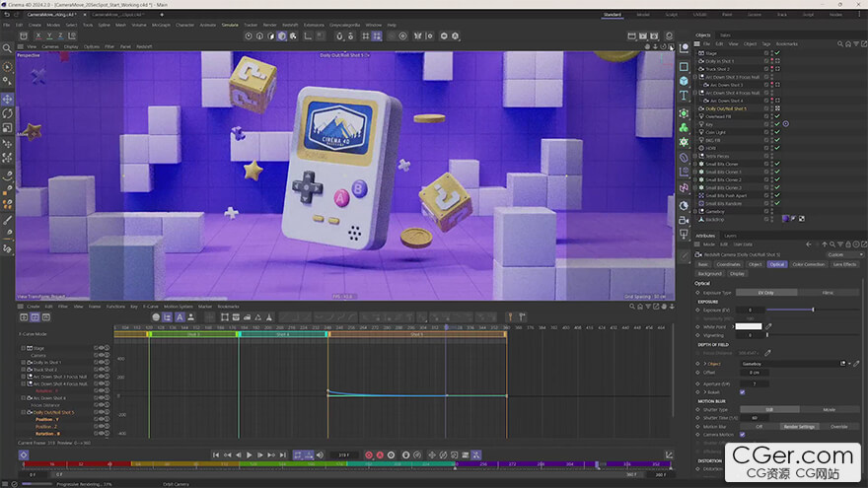
Task: Click the Text spline icon in side palette
Action: pyautogui.click(x=684, y=96)
